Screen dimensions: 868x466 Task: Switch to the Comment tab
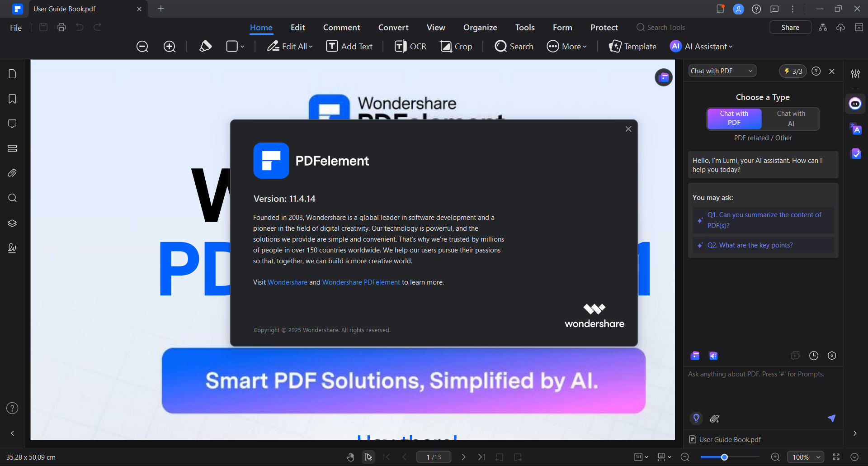[x=341, y=27]
